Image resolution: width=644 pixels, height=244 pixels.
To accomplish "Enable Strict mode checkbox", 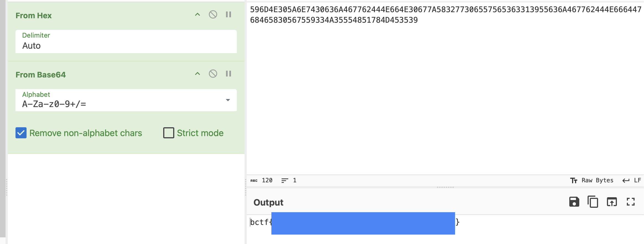I will 169,133.
